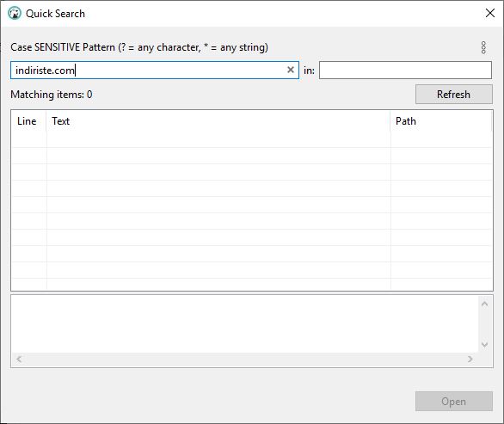The image size is (504, 424).
Task: Click inside the empty preview text area
Action: (245, 324)
